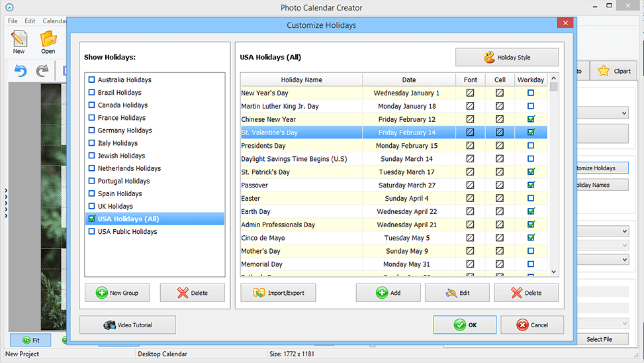Enable the Canada Holidays checkbox
This screenshot has height=363, width=644.
pyautogui.click(x=92, y=105)
